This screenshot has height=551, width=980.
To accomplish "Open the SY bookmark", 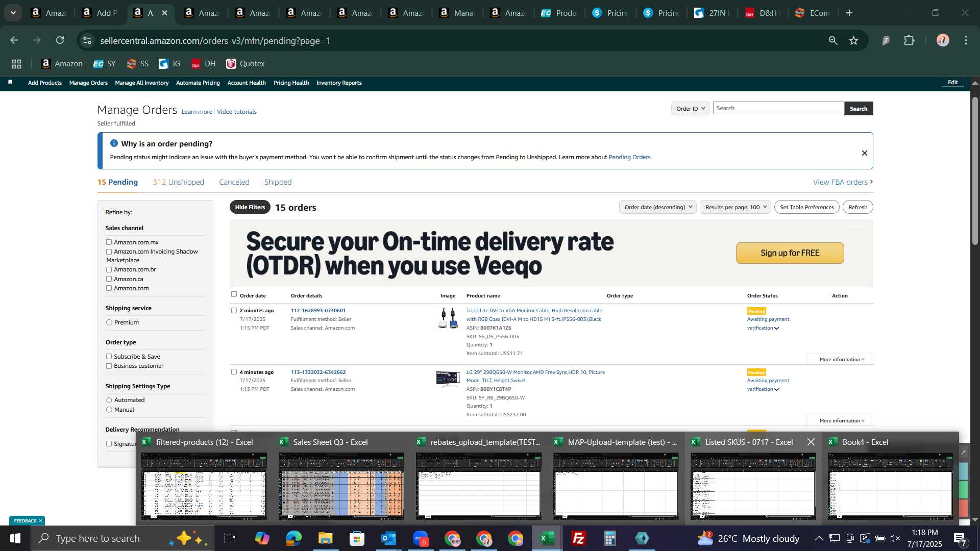I will click(105, 64).
